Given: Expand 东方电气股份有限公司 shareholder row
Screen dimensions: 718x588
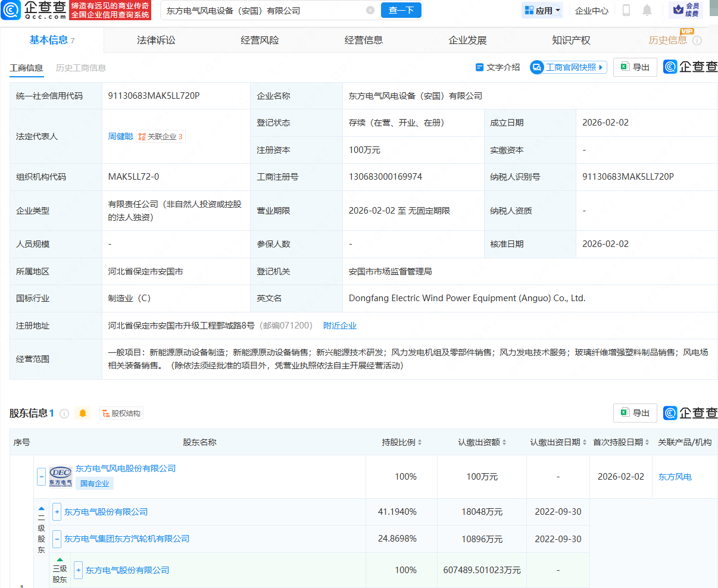Looking at the screenshot, I should (x=57, y=512).
